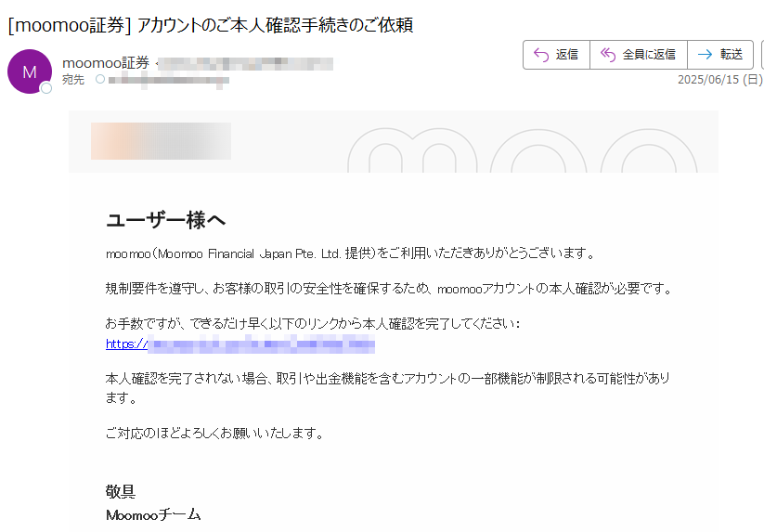The width and height of the screenshot is (764, 532).
Task: Click the paragraph starting 規制要件を遵守し
Action: [x=389, y=289]
